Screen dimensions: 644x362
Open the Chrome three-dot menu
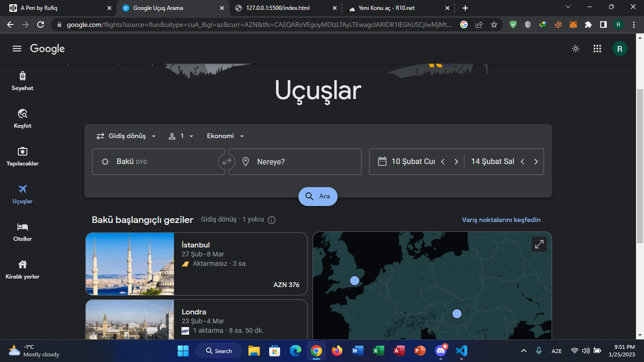(633, 25)
